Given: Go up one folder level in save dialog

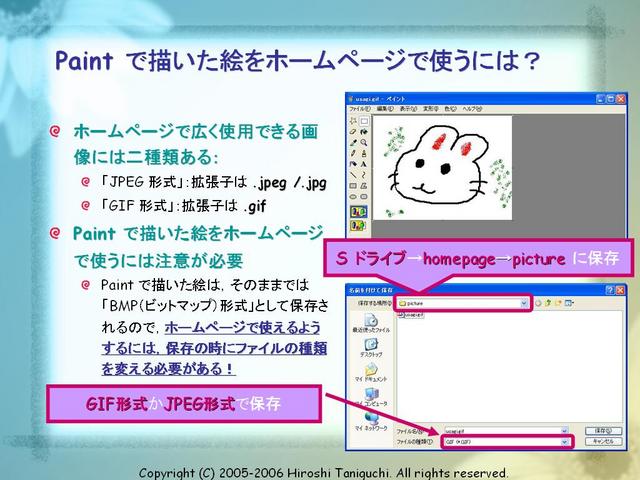Looking at the screenshot, I should (x=548, y=303).
